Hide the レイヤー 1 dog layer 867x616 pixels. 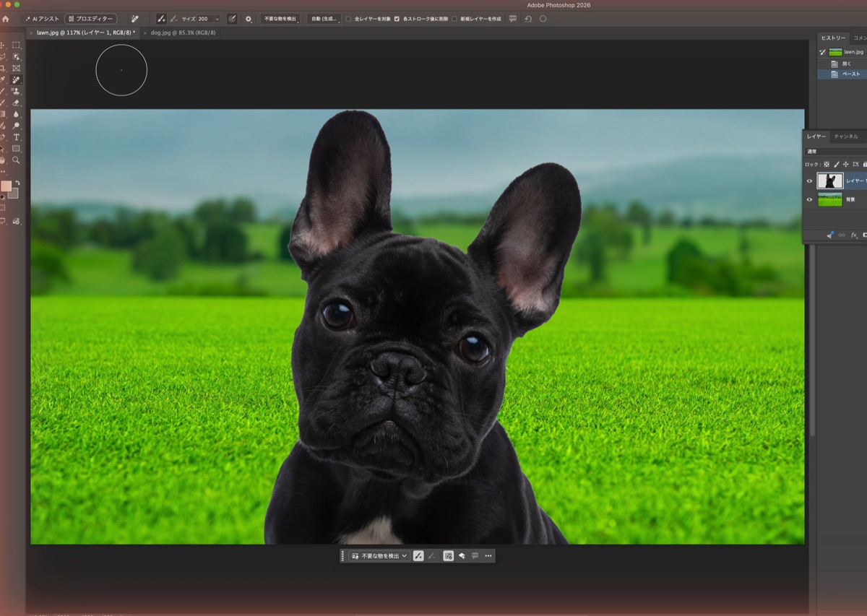[x=809, y=181]
